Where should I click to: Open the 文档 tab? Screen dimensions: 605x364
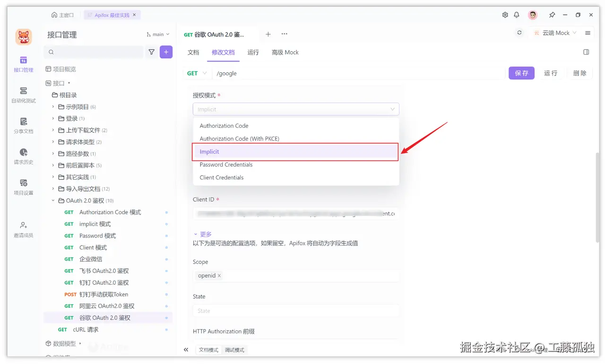pyautogui.click(x=193, y=52)
